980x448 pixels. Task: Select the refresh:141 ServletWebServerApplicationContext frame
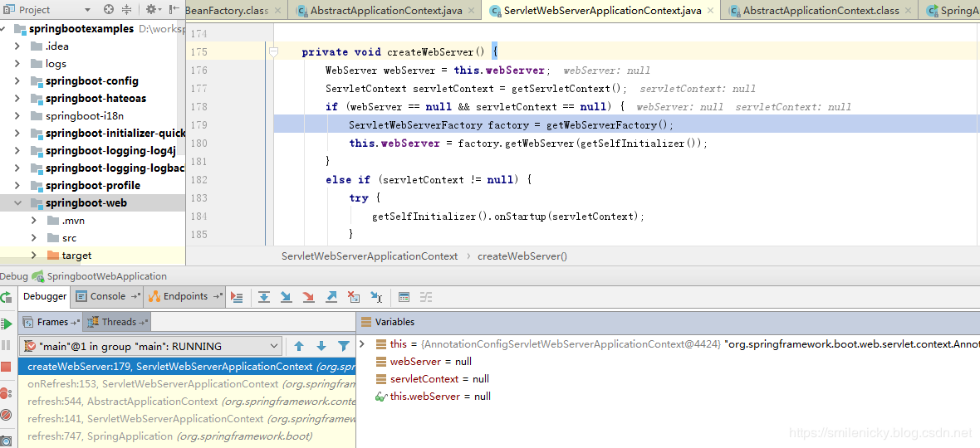tap(187, 419)
